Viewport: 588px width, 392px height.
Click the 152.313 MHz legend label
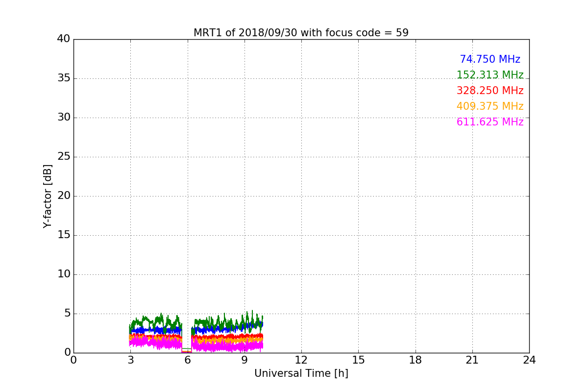(490, 75)
